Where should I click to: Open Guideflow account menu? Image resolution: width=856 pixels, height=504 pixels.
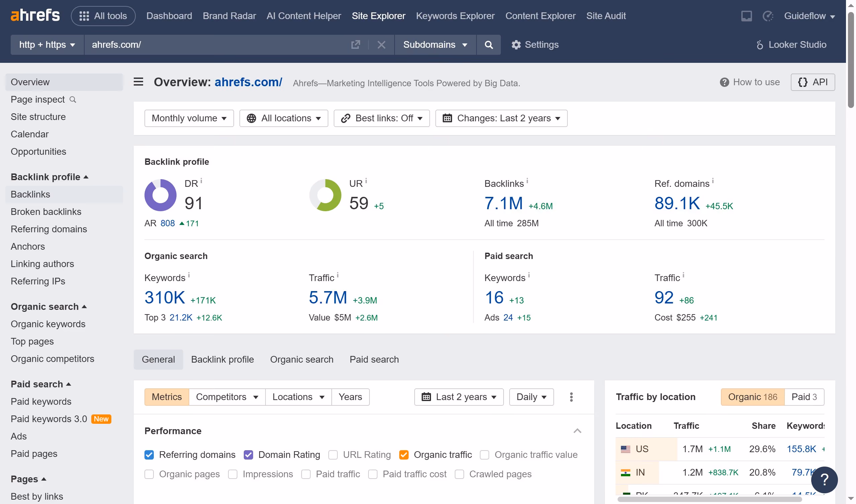[x=810, y=16]
